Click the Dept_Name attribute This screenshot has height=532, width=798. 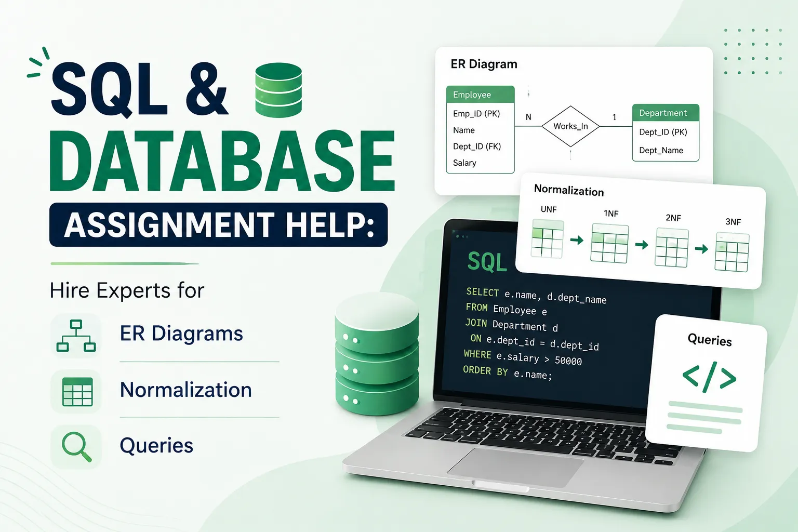pos(661,150)
